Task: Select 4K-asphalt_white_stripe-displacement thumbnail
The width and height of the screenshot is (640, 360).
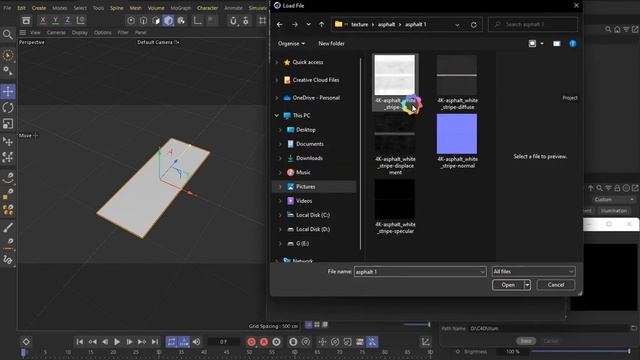Action: tap(395, 134)
